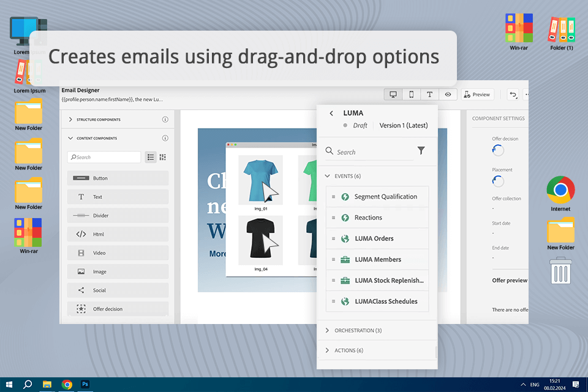
Task: Select the black t-shirt Img_04 thumbnail
Action: click(261, 241)
